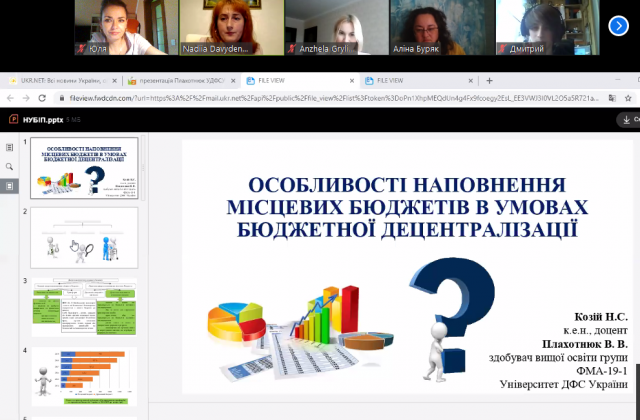Click the к.е.н., доцент line

tap(596, 330)
